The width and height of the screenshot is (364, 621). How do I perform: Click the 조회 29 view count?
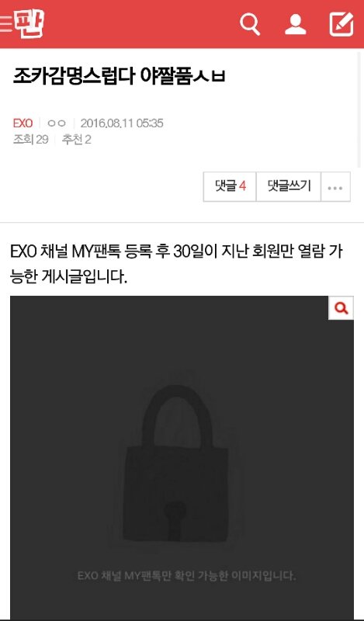tap(30, 140)
